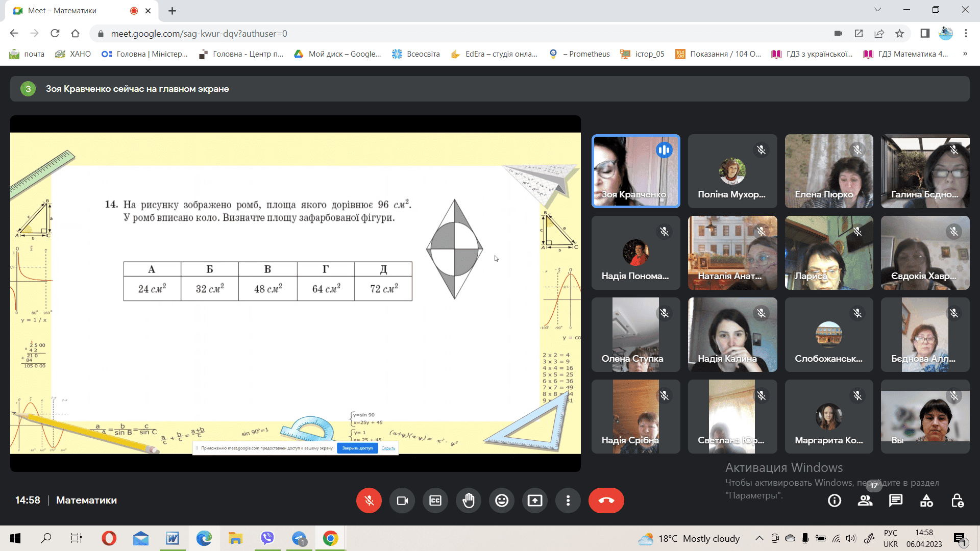Screen dimensions: 980x551
Task: Toggle the browser side panel
Action: coord(925,33)
